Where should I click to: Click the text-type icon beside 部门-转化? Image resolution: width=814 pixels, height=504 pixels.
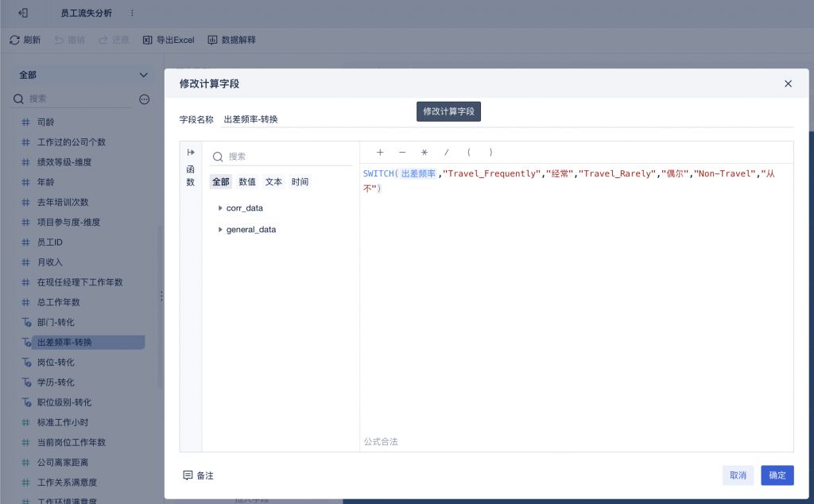click(x=26, y=322)
